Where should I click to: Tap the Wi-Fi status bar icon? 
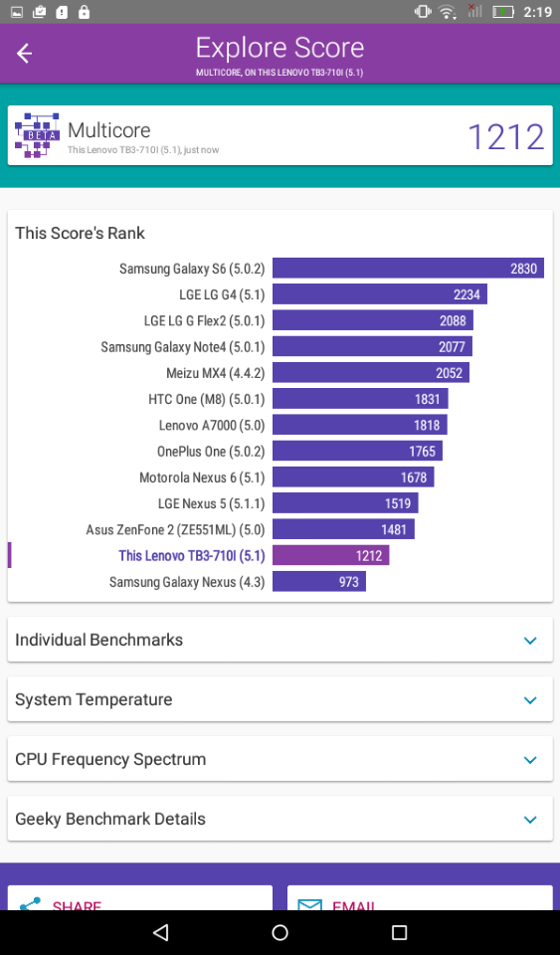(448, 12)
